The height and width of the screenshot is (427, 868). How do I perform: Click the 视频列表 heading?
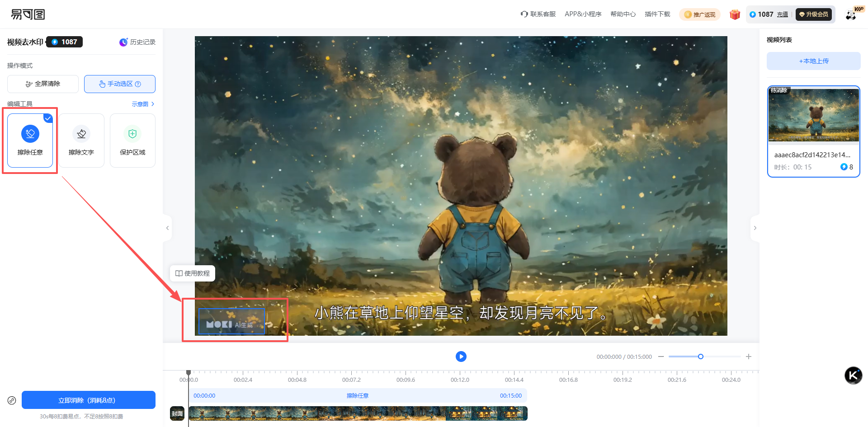click(779, 40)
